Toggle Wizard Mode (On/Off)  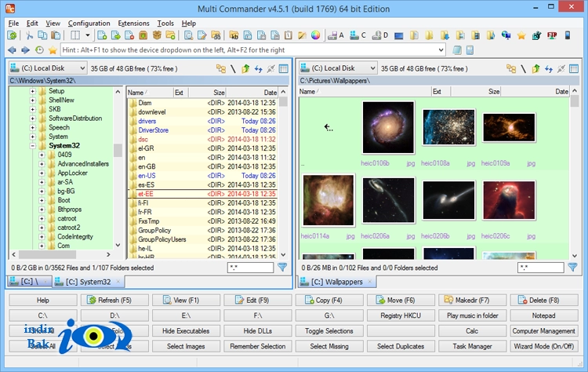(544, 346)
